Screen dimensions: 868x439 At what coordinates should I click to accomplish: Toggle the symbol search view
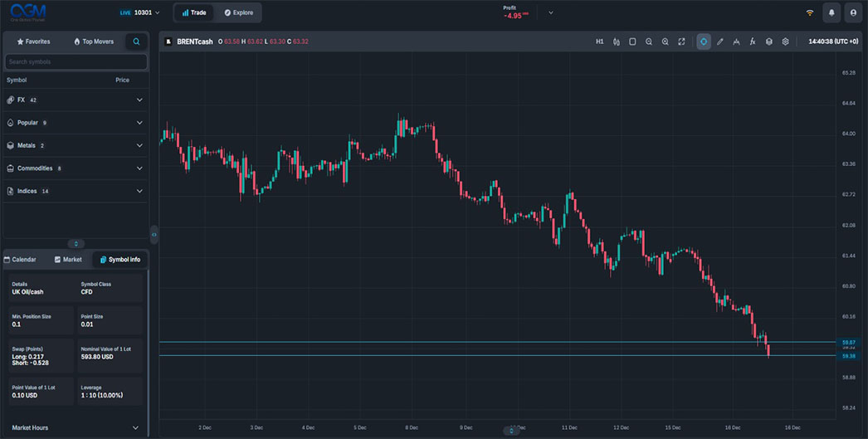coord(136,41)
